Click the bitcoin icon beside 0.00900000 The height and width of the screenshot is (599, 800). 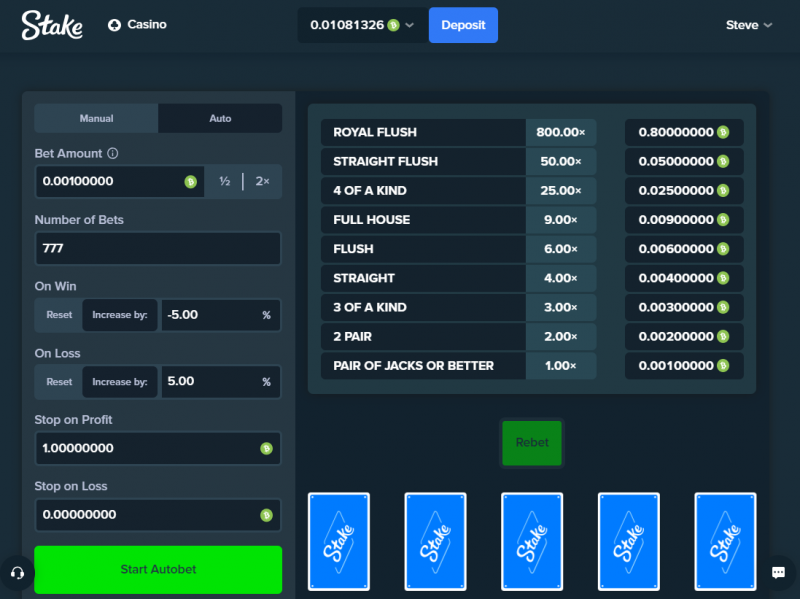723,220
